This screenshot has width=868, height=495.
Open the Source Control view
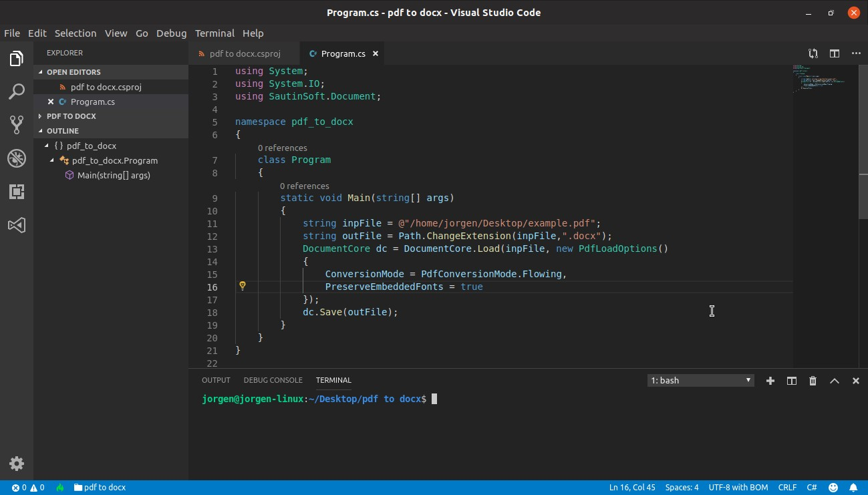17,124
